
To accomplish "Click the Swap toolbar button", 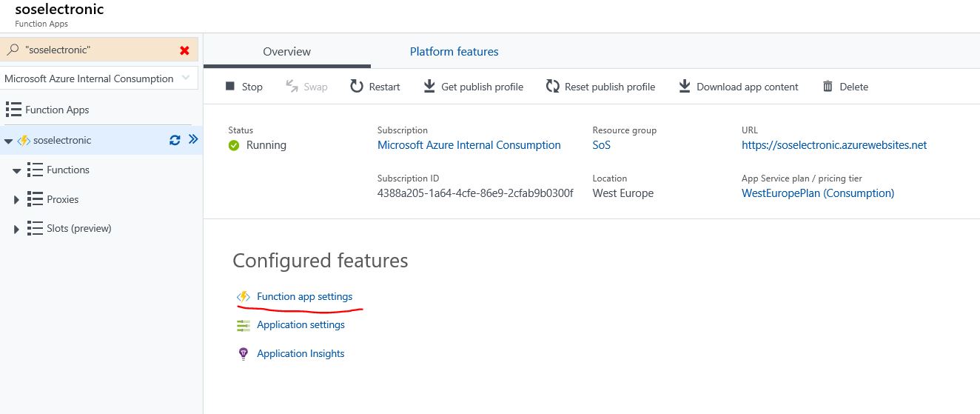I will click(306, 87).
